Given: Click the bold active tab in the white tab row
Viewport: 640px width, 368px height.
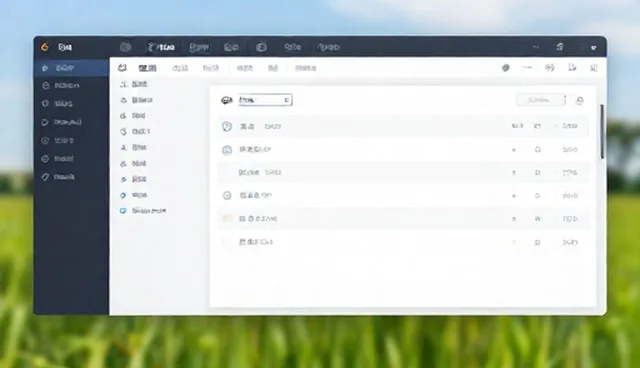Looking at the screenshot, I should point(147,68).
